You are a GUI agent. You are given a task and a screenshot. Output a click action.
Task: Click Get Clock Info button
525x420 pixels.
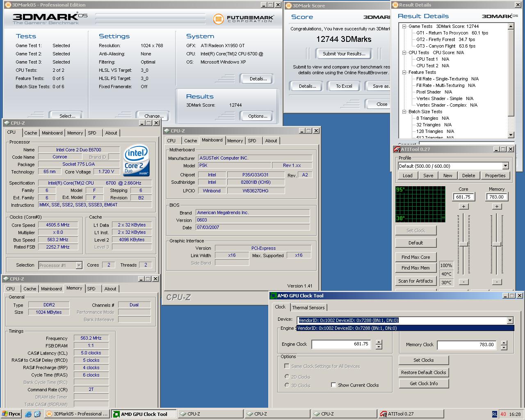[x=424, y=383]
